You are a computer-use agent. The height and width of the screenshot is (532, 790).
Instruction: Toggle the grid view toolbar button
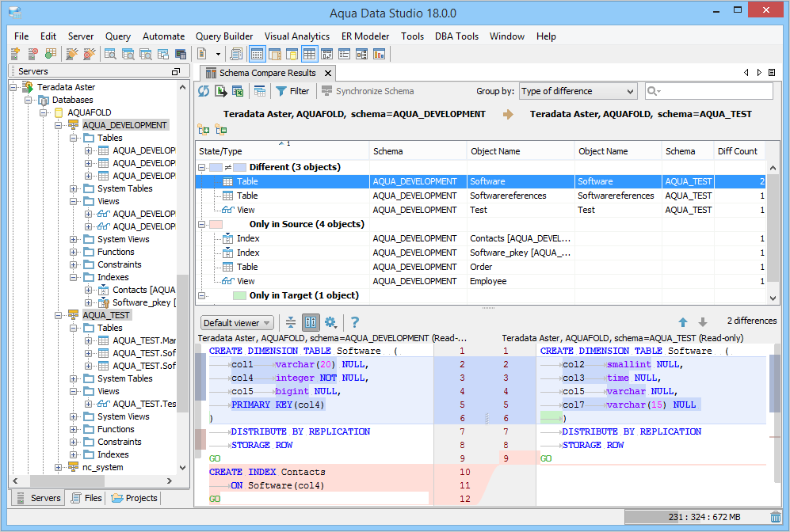click(x=310, y=54)
